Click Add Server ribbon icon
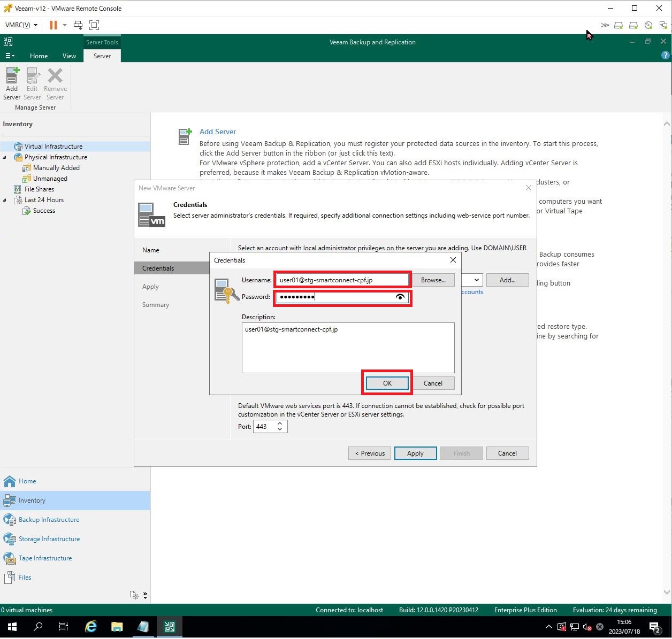Image resolution: width=672 pixels, height=639 pixels. click(x=12, y=84)
